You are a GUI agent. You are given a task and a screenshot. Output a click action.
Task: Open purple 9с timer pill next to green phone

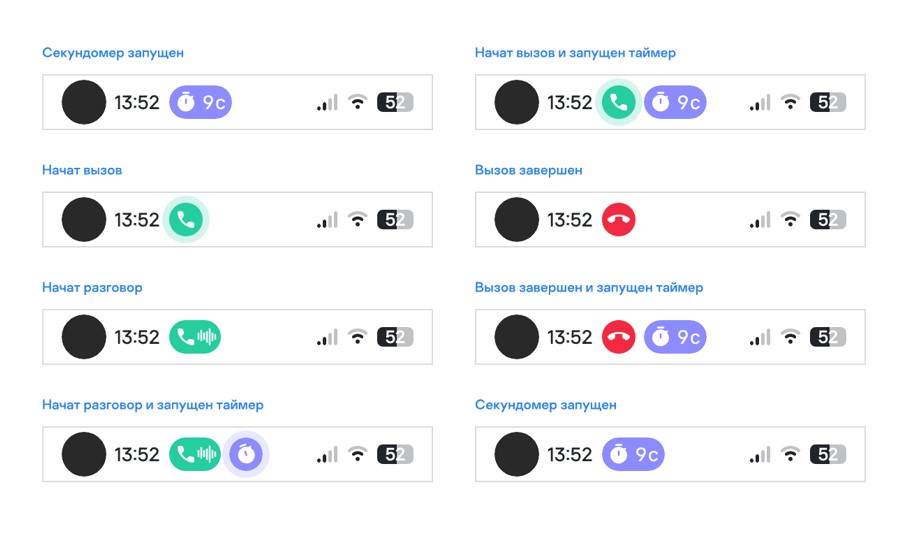(675, 102)
